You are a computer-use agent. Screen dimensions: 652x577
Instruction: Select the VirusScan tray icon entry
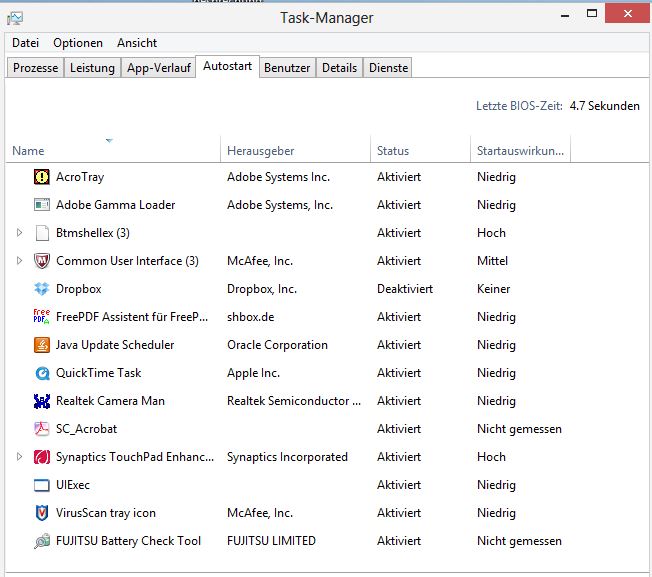pos(106,513)
